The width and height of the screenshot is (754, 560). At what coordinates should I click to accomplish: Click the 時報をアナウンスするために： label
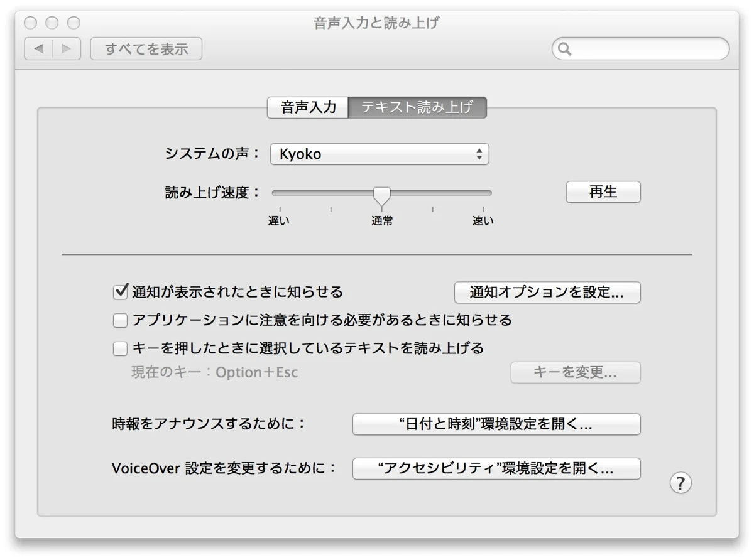click(x=209, y=424)
